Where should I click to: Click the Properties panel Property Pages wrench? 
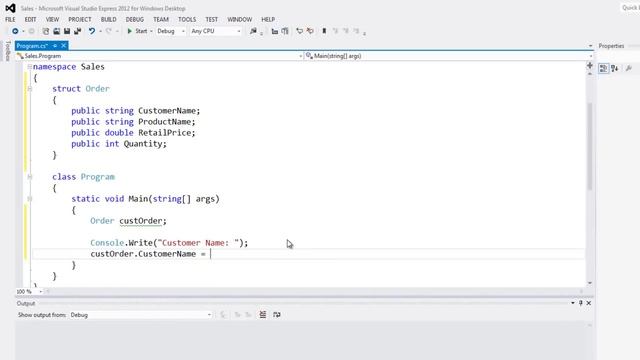[x=629, y=69]
